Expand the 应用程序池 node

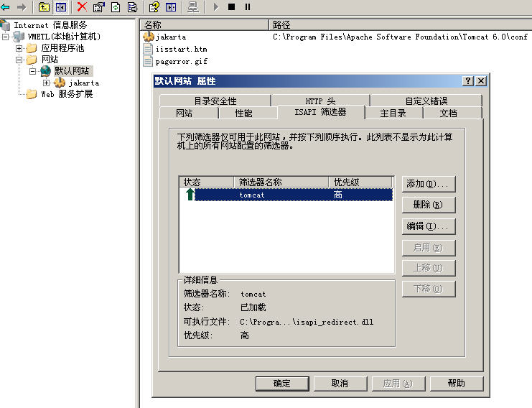click(19, 48)
